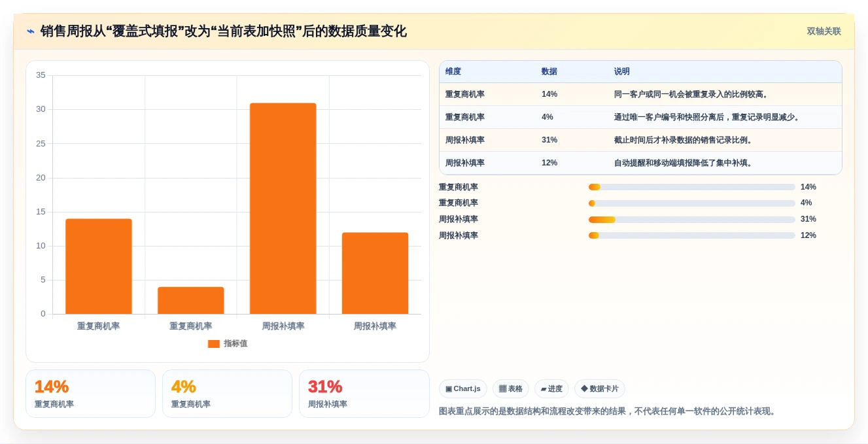868x444 pixels.
Task: Select the 进度 chip
Action: [551, 389]
